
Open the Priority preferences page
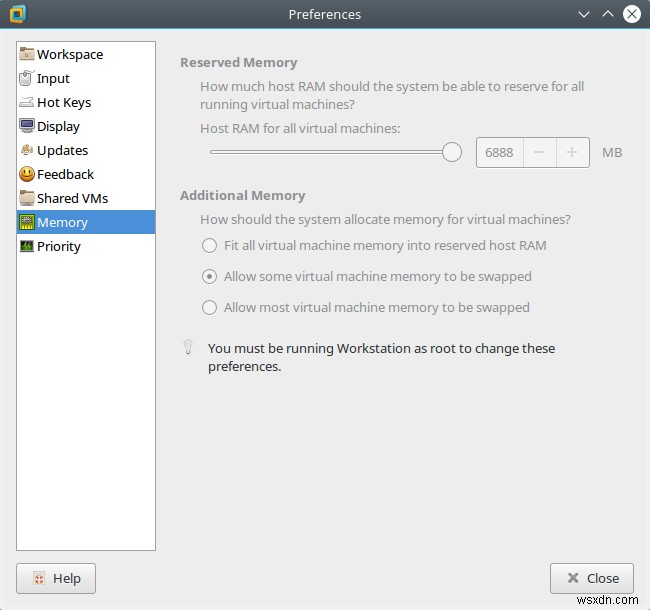click(86, 247)
